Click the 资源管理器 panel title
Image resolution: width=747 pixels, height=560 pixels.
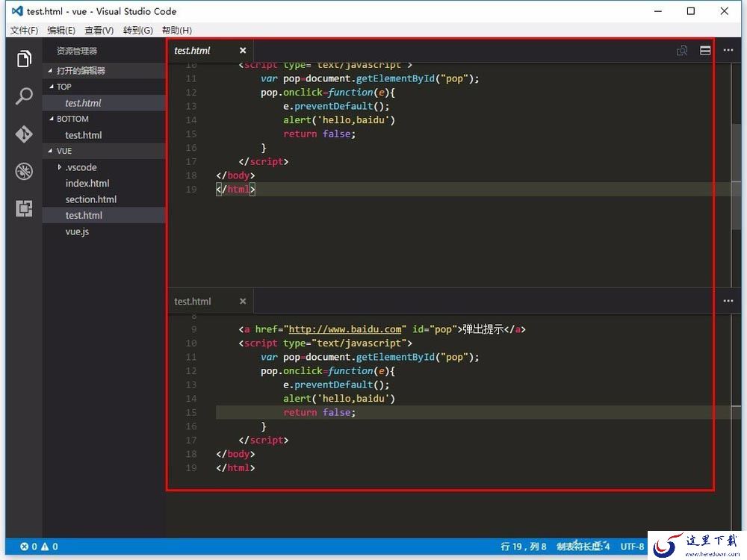click(x=77, y=51)
